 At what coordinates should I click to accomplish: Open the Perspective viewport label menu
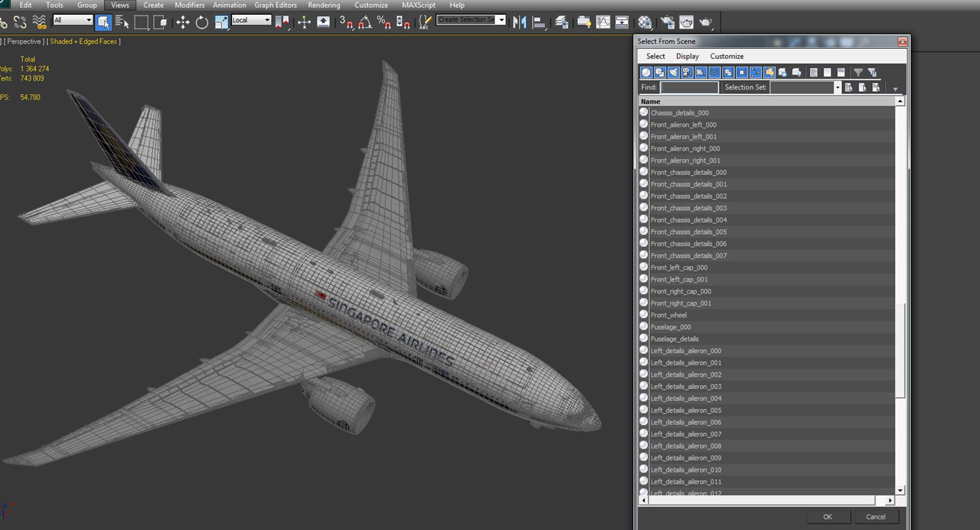[x=23, y=41]
